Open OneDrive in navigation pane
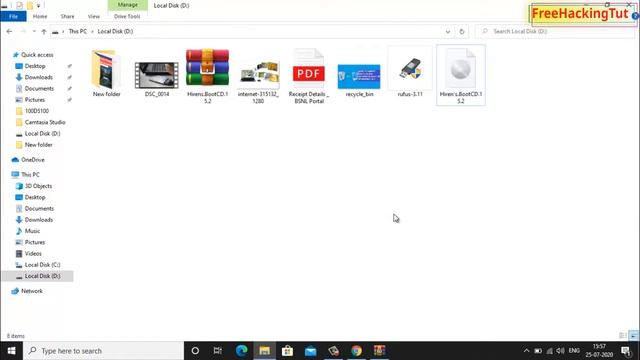The image size is (640, 360). tap(33, 160)
